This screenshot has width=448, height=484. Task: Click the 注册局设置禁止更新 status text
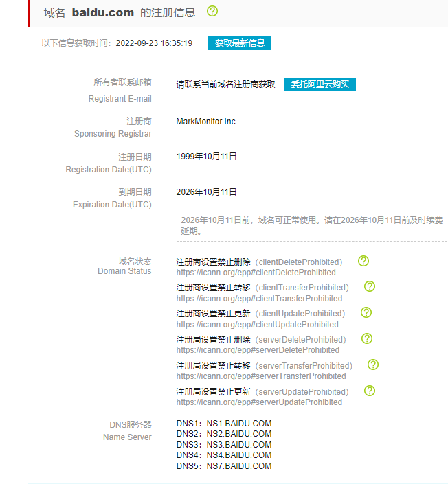click(x=213, y=392)
